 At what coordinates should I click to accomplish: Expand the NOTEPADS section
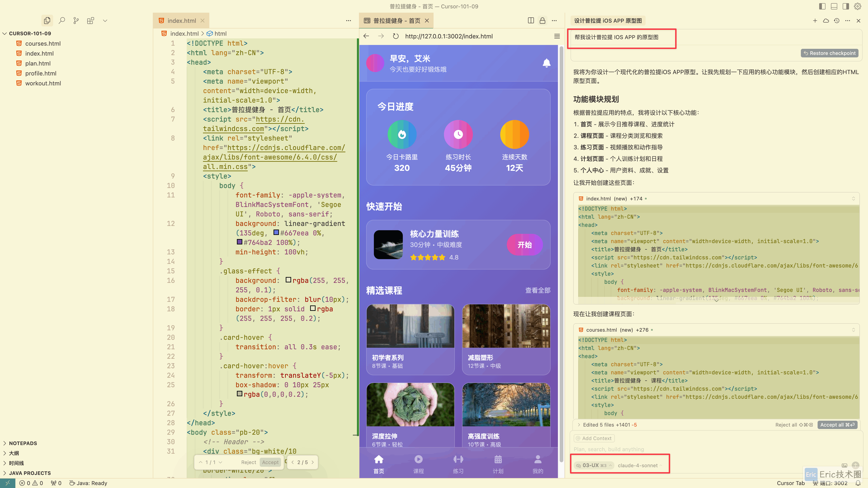(23, 443)
